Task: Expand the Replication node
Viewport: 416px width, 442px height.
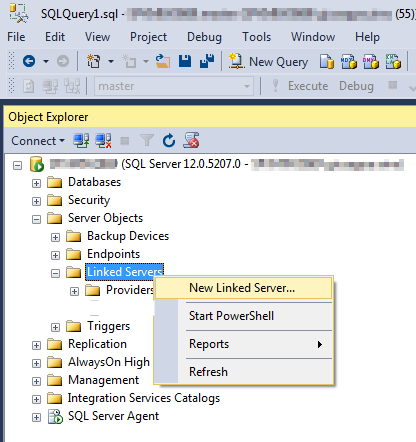Action: point(36,345)
